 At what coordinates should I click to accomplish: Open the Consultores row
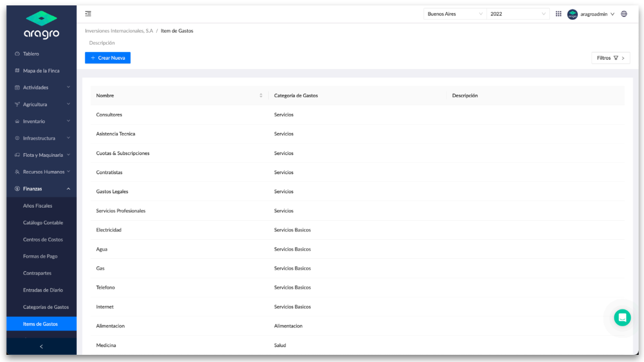[x=357, y=115]
